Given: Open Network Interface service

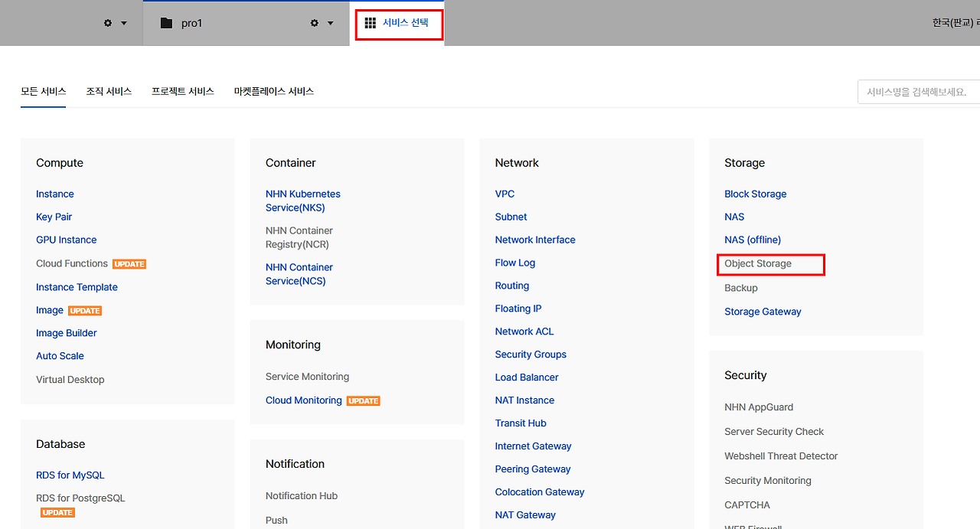Looking at the screenshot, I should pos(535,240).
